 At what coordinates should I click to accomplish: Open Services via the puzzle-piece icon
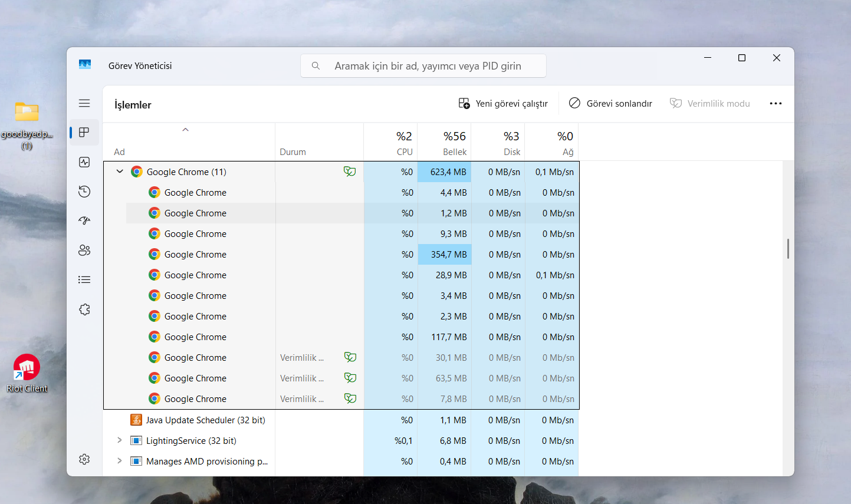(84, 309)
